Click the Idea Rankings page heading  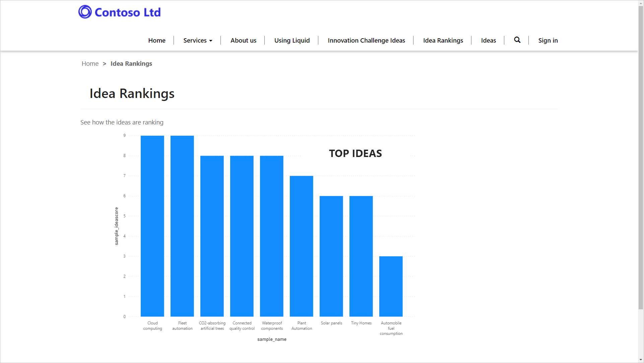click(x=131, y=93)
